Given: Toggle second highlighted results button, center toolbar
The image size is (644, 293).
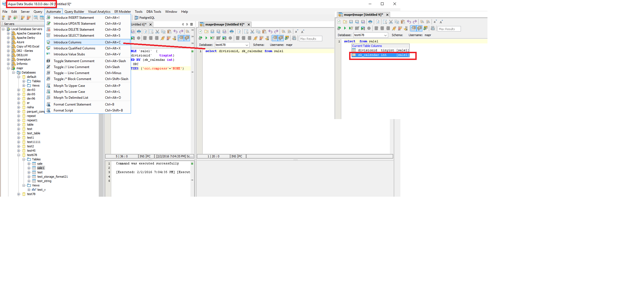Looking at the screenshot, I should tap(281, 38).
